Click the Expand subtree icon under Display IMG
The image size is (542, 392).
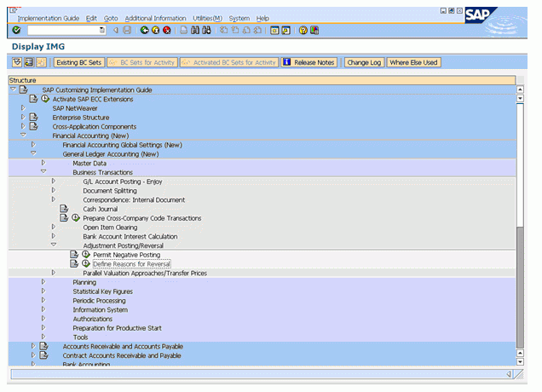[x=17, y=62]
